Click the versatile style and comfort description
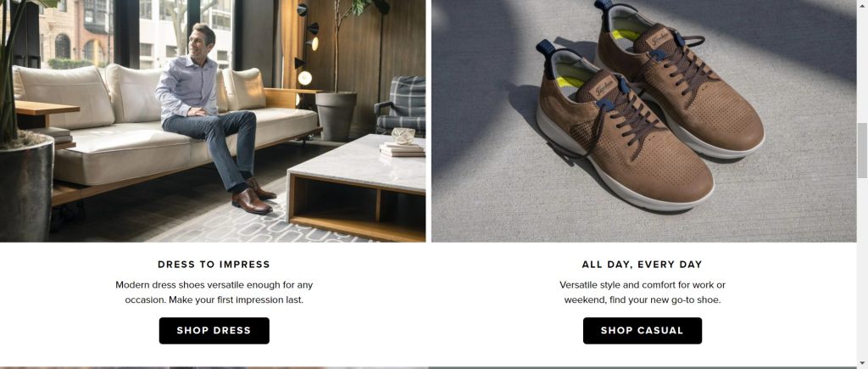Viewport: 868px width, 369px height. (x=643, y=293)
